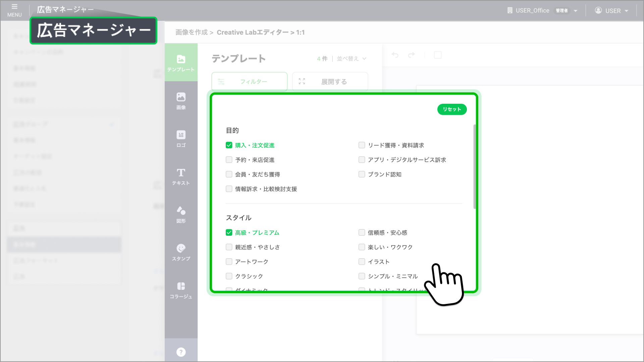
Task: Uncheck the 購入・注文促進 checkbox
Action: (x=229, y=145)
